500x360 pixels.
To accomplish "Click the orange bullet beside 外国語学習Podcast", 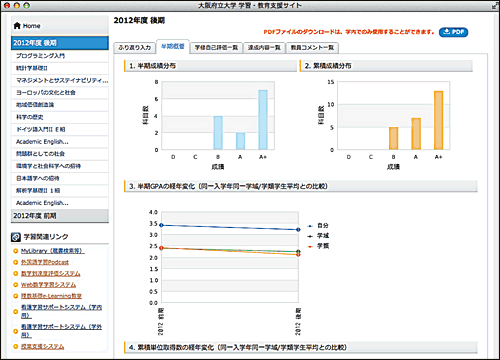I will pyautogui.click(x=15, y=262).
